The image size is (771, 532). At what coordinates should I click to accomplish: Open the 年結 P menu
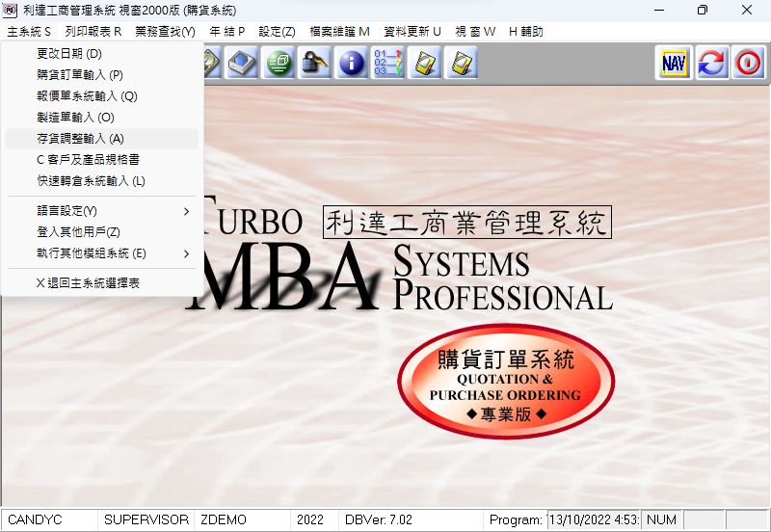point(227,32)
